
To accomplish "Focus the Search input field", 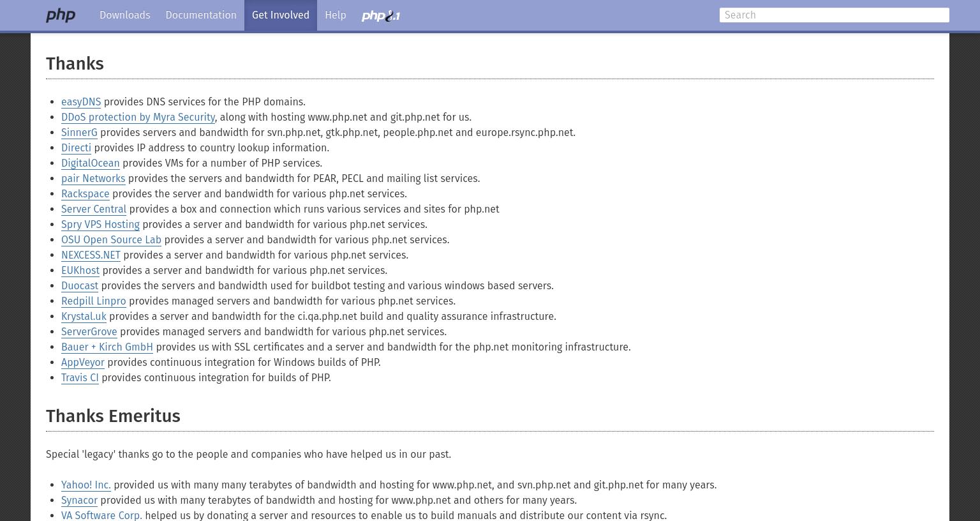I will [835, 15].
